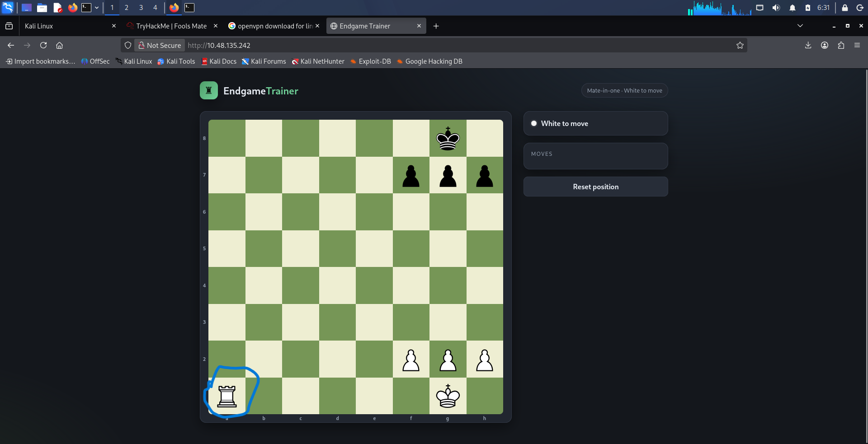This screenshot has width=868, height=444.
Task: Select the white pawn on f2
Action: (x=411, y=360)
